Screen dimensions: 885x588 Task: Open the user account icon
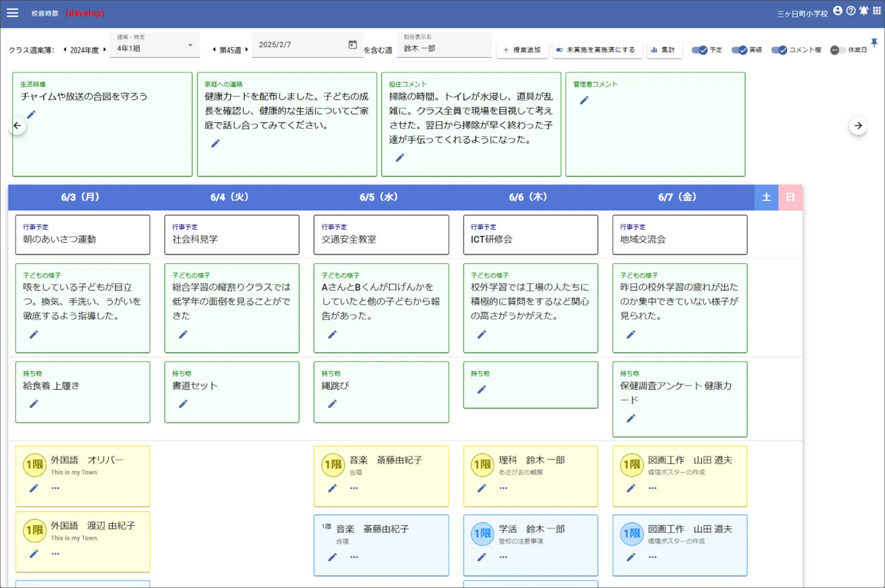pos(838,10)
